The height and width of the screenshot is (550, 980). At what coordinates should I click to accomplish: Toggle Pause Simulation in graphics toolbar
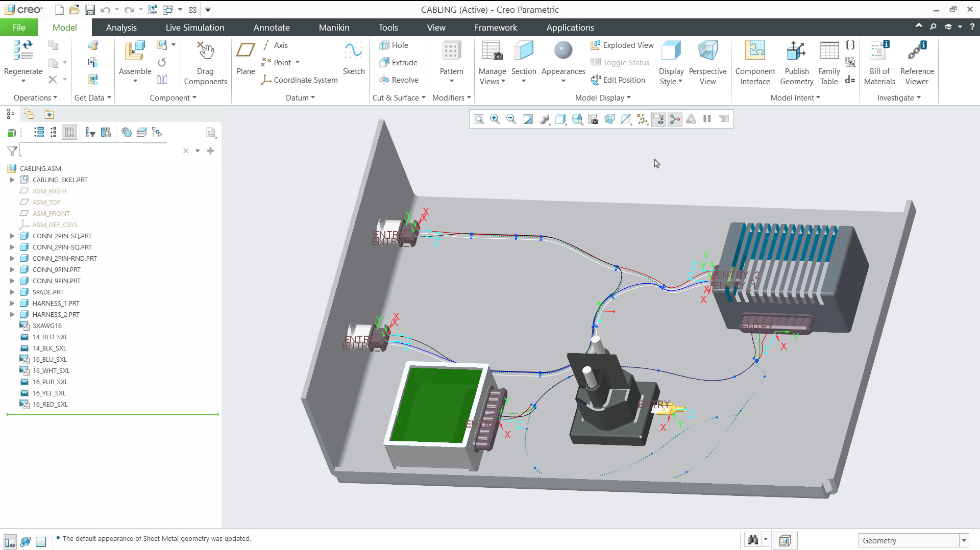coord(707,119)
